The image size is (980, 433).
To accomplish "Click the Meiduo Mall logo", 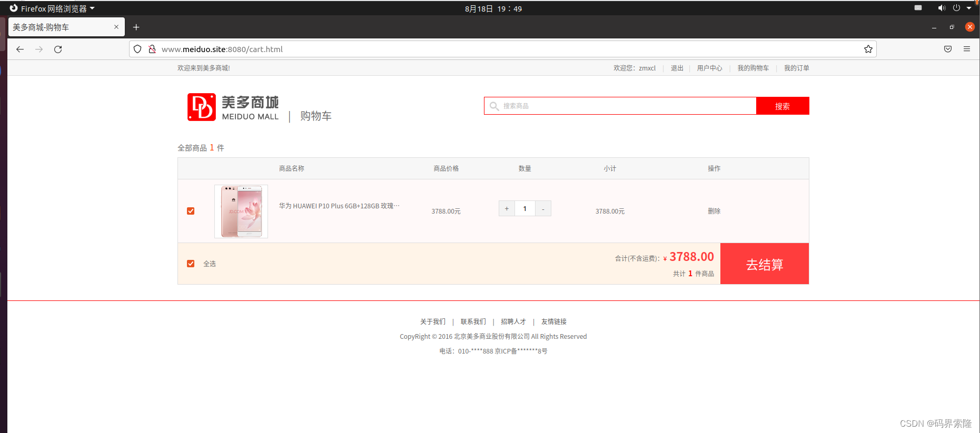I will point(233,107).
